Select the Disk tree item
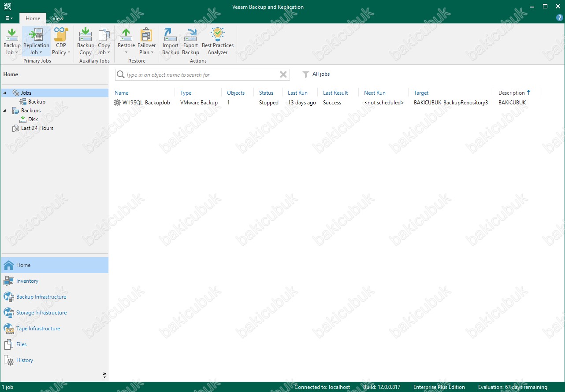 pos(33,119)
